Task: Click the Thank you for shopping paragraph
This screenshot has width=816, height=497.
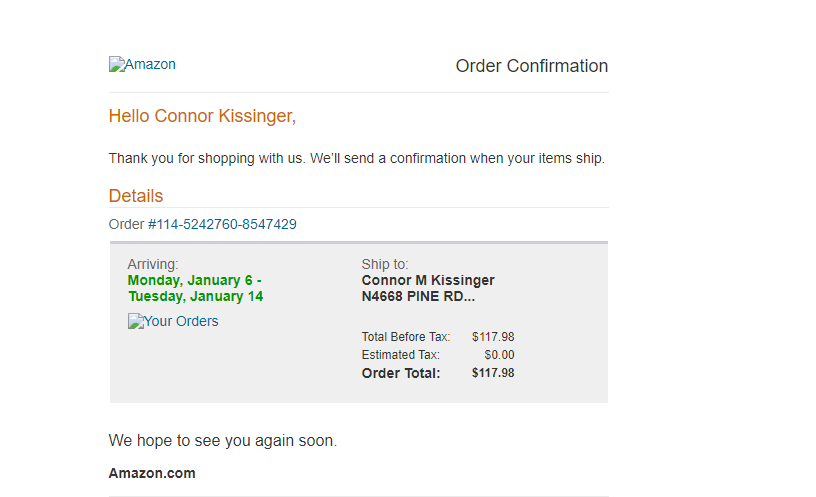Action: [356, 158]
